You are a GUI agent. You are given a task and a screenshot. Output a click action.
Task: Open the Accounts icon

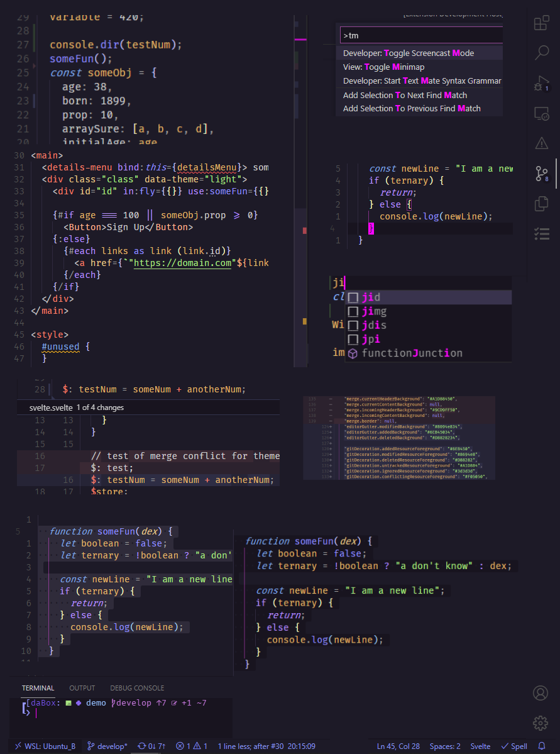coord(541,693)
